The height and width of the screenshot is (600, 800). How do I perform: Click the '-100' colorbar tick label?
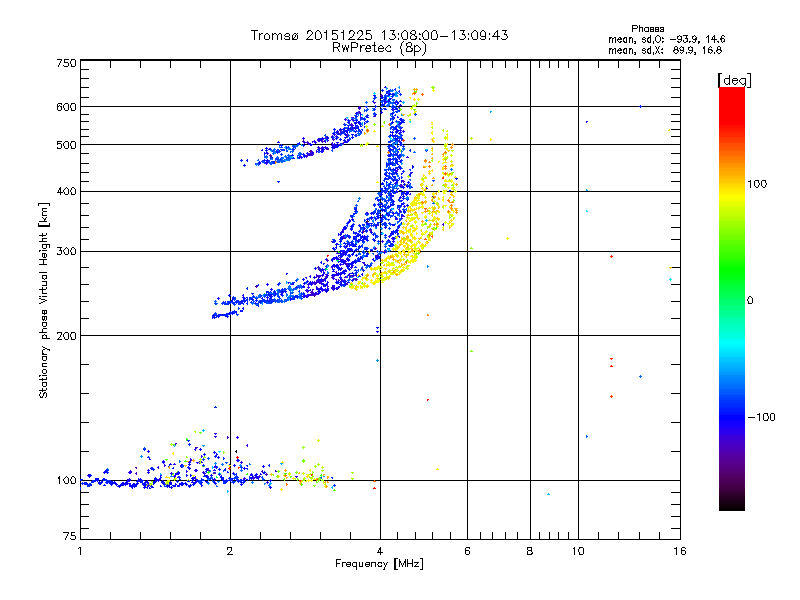(x=761, y=417)
